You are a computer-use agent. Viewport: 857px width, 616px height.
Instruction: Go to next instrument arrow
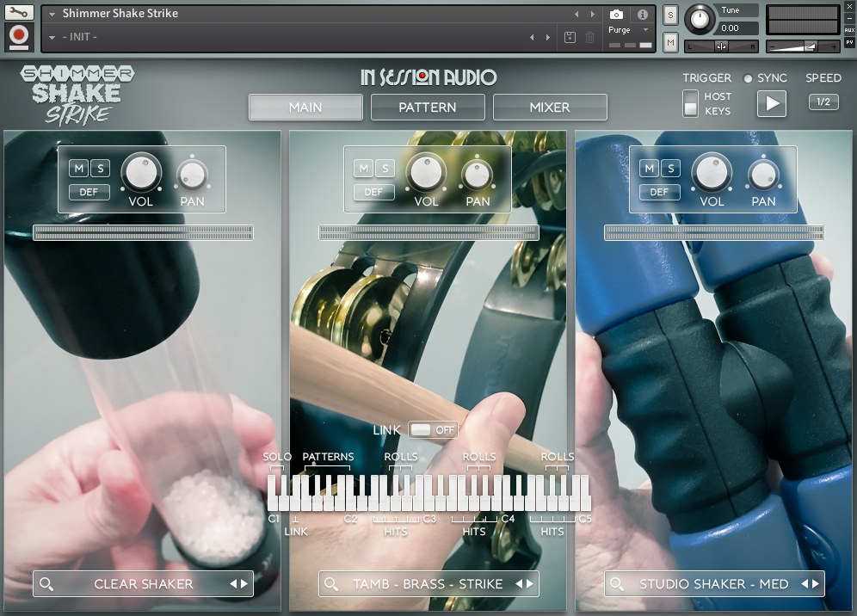click(593, 15)
